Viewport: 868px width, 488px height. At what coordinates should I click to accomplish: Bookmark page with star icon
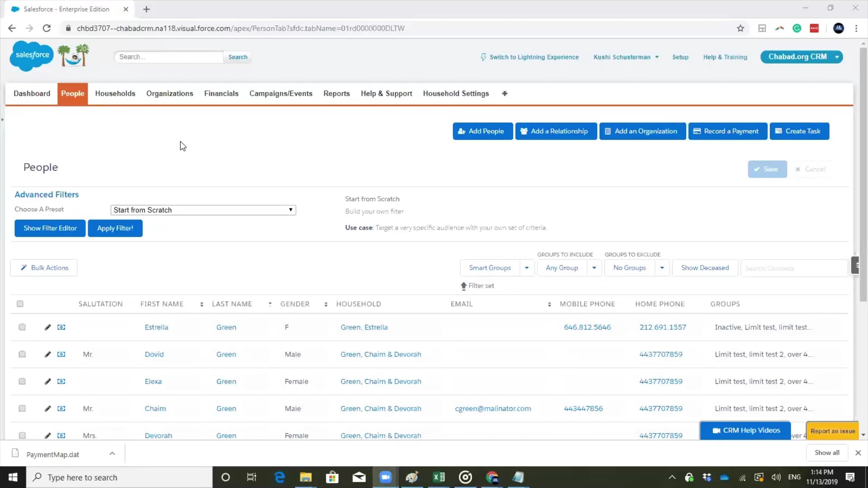741,28
